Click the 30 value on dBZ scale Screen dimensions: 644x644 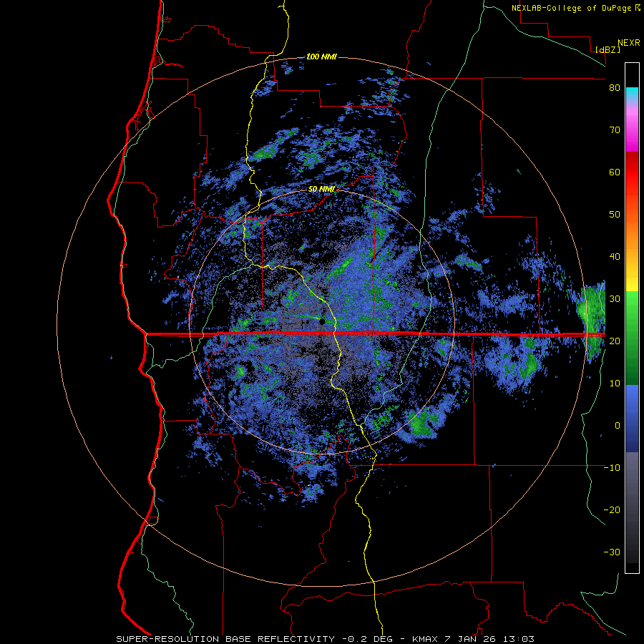pyautogui.click(x=615, y=298)
